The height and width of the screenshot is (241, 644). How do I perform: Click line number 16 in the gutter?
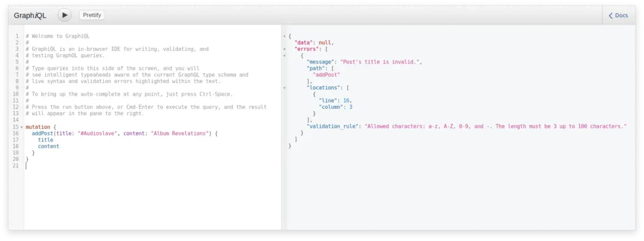[x=16, y=133]
